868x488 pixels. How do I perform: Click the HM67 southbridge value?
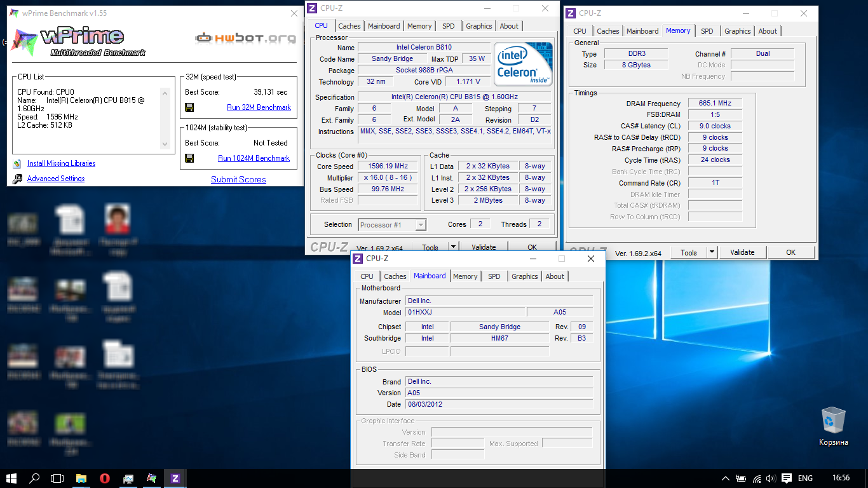(499, 338)
